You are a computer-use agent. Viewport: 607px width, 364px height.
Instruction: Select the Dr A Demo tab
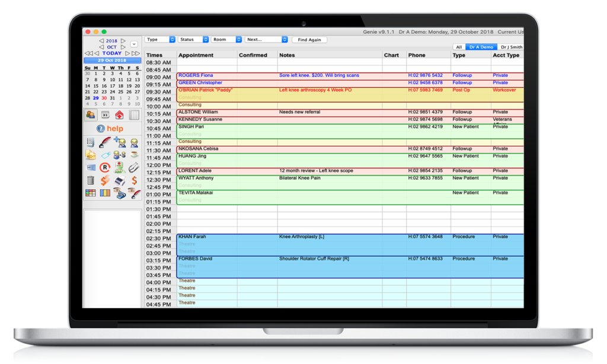tap(481, 47)
